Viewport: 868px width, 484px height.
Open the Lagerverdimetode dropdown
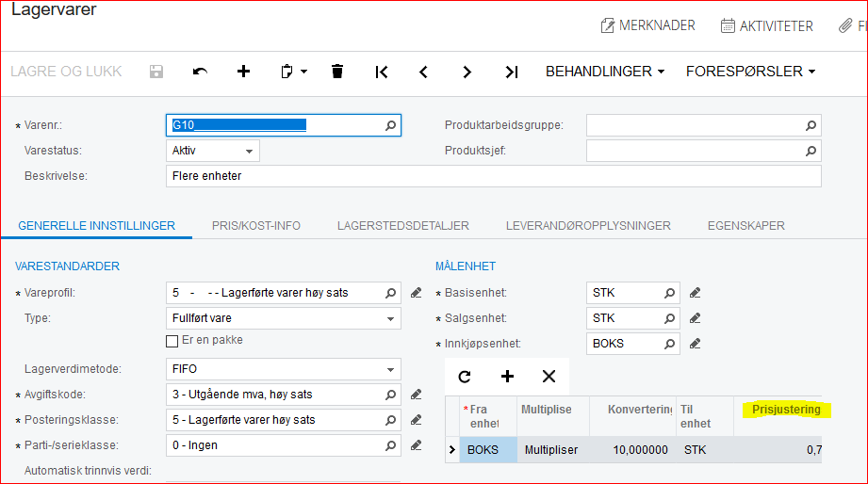point(391,369)
